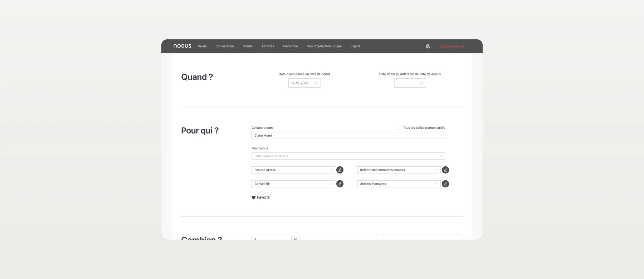Click the heart Favoris icon
This screenshot has height=279, width=644.
click(254, 197)
